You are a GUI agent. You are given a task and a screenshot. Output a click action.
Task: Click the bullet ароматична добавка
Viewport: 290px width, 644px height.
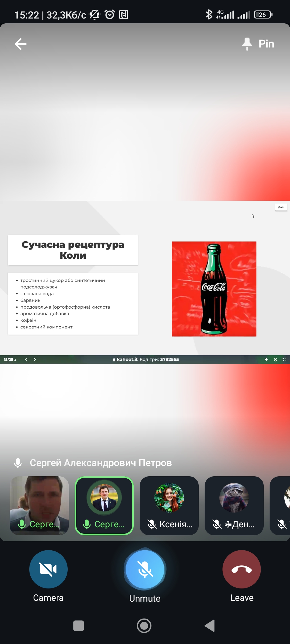45,313
